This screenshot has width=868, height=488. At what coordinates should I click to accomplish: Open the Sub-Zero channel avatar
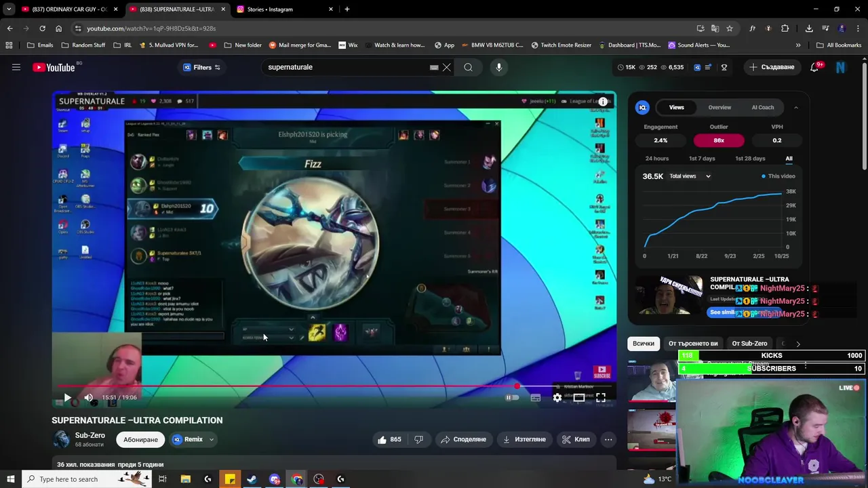pos(62,439)
